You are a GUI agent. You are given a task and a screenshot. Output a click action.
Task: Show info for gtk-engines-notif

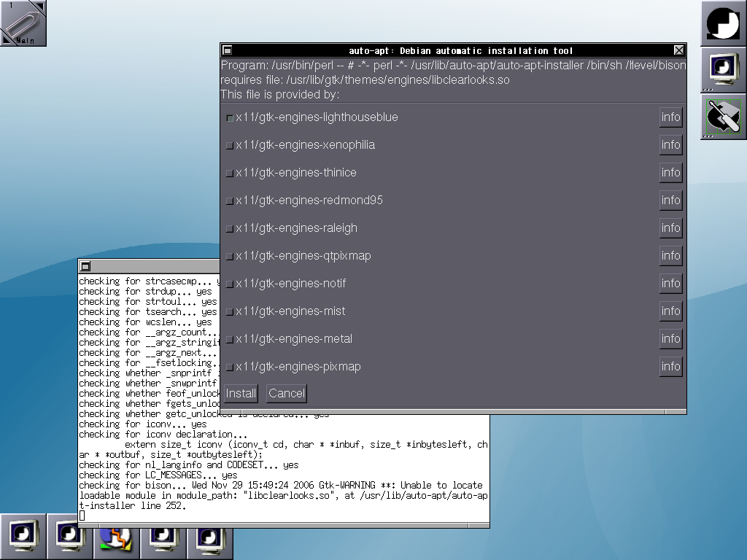(671, 284)
